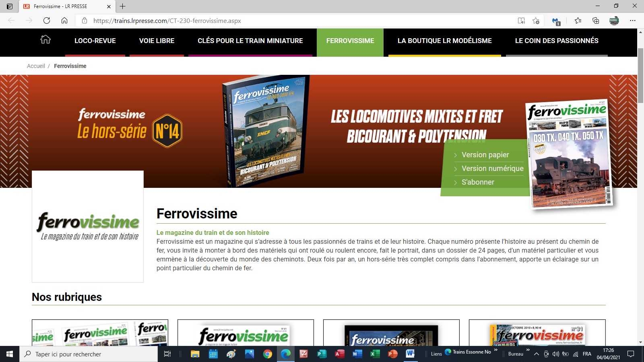Select the Ferrovissime - LR PRESSE browser tab
Screen dimensions: 644x362
click(67, 6)
